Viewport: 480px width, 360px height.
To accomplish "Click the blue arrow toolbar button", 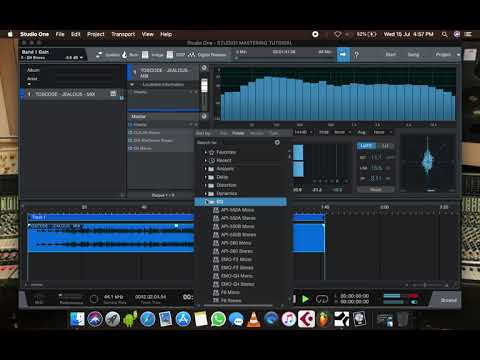I will (343, 55).
